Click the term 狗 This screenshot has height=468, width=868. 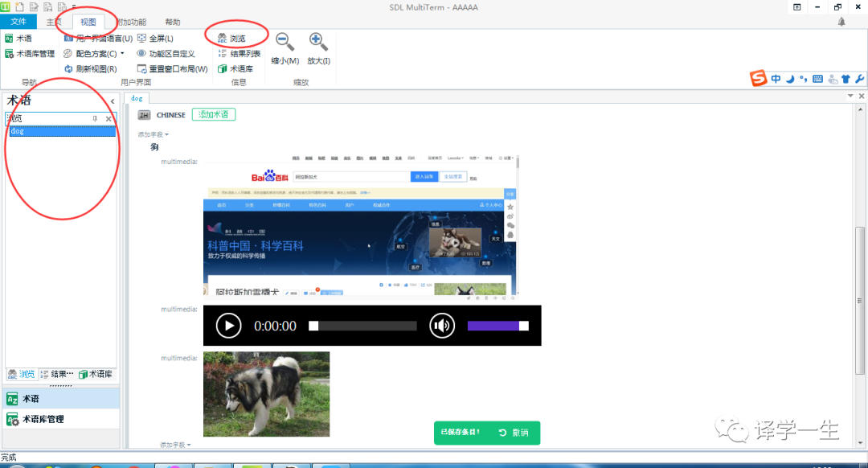coord(154,147)
